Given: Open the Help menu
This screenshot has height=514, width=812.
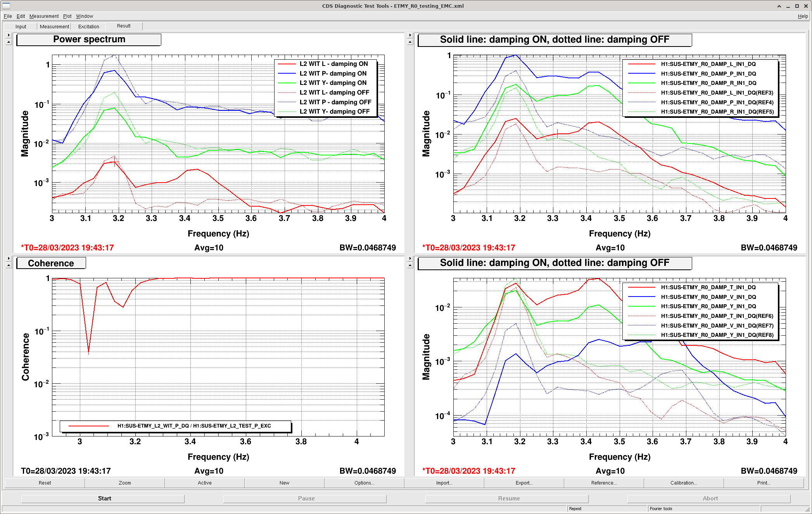Looking at the screenshot, I should (x=803, y=16).
